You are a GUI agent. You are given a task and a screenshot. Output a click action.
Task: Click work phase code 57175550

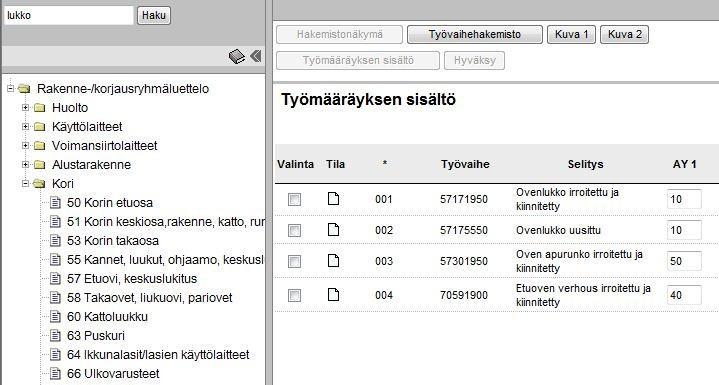tap(464, 231)
